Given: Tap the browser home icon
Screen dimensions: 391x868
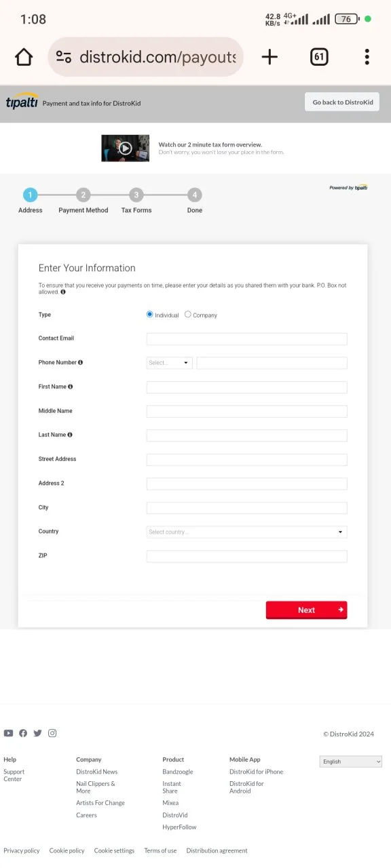Looking at the screenshot, I should 24,57.
